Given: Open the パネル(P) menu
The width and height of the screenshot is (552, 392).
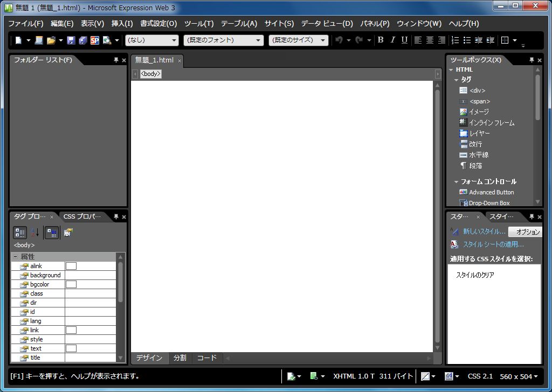Looking at the screenshot, I should [x=375, y=24].
